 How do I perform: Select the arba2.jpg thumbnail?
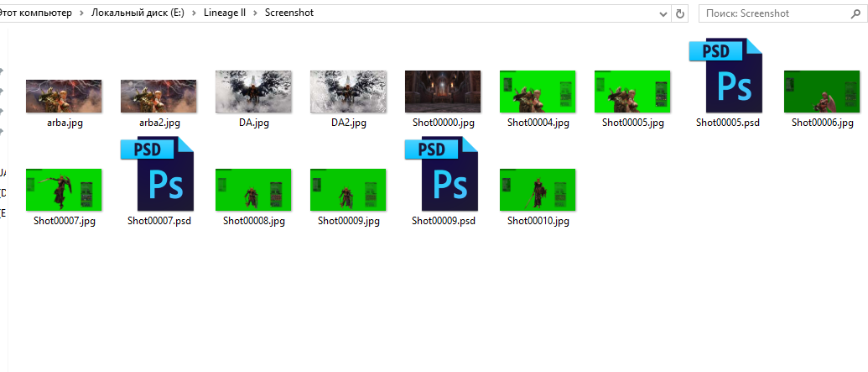point(159,97)
